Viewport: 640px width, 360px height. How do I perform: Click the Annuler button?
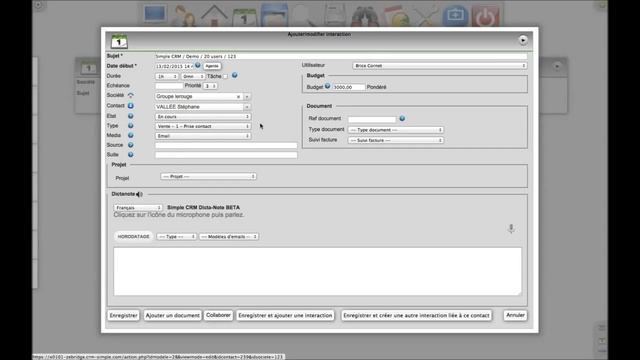coord(515,315)
